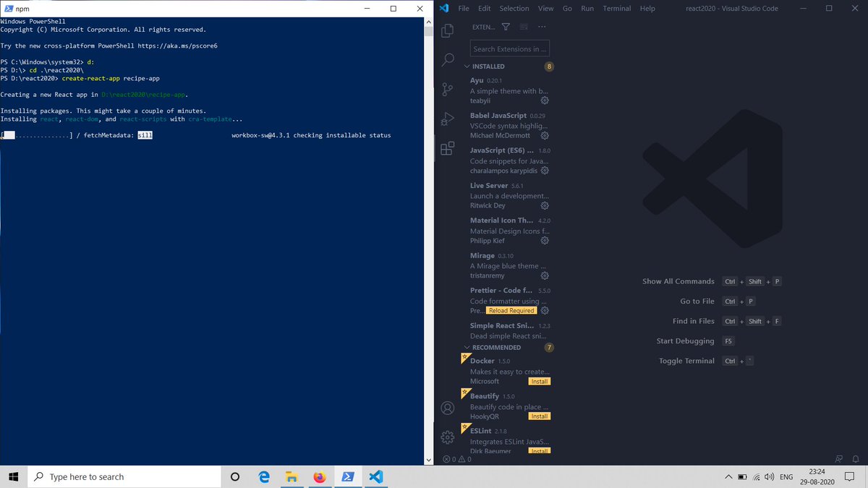
Task: Open manage gear for Babel JavaScript extension
Action: (x=545, y=136)
